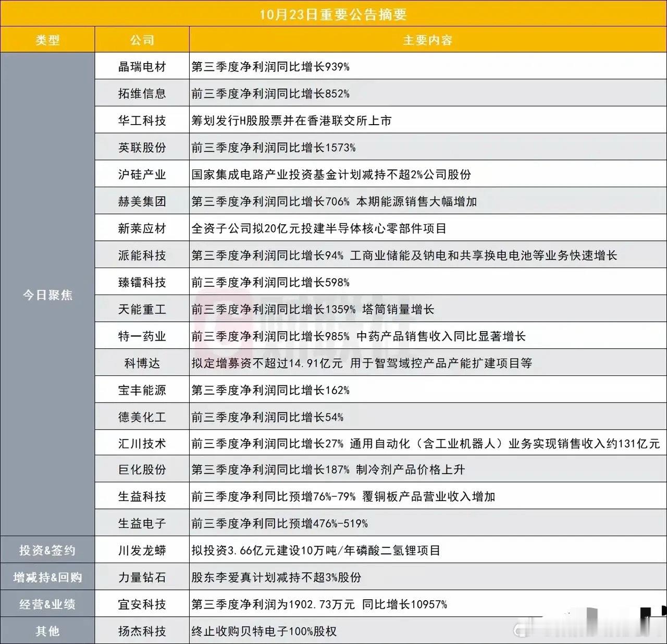Viewport: 667px width, 644px height.
Task: Select company cell 特一药业
Action: (x=142, y=336)
